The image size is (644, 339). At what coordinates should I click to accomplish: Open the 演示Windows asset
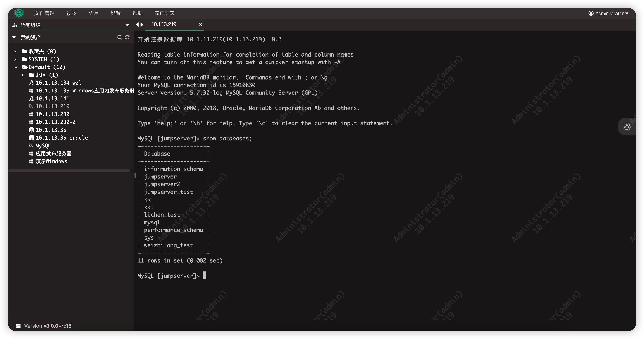pos(51,161)
